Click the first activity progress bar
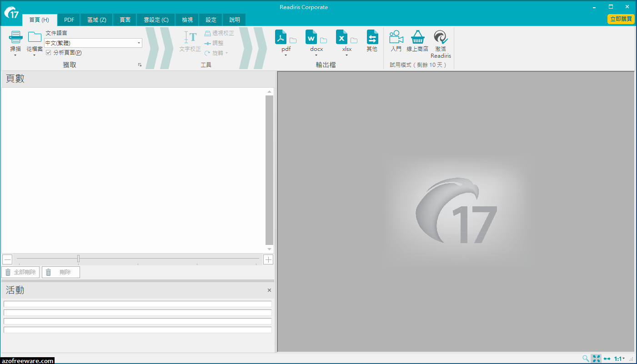 click(138, 304)
